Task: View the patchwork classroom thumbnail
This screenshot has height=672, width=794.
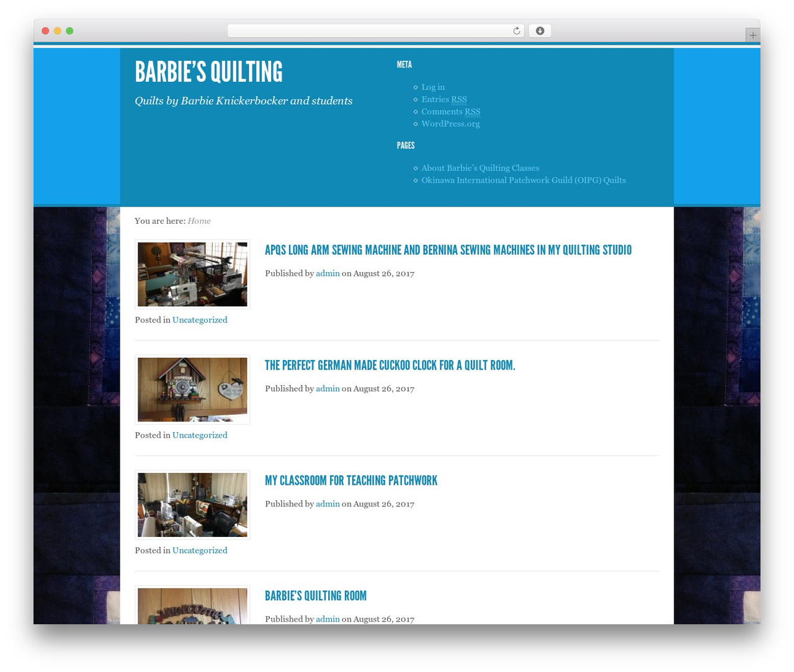Action: click(192, 505)
